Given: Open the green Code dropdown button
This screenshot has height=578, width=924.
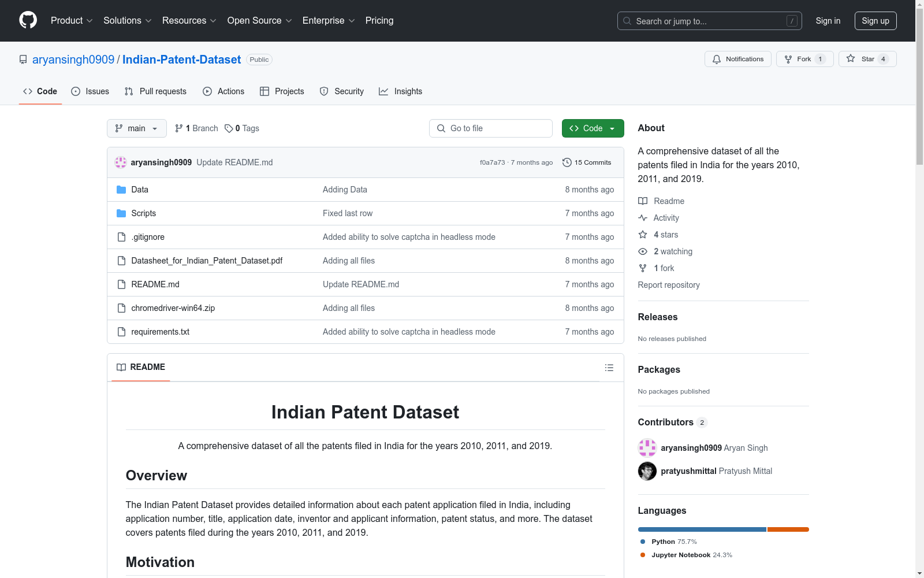Looking at the screenshot, I should 593,128.
